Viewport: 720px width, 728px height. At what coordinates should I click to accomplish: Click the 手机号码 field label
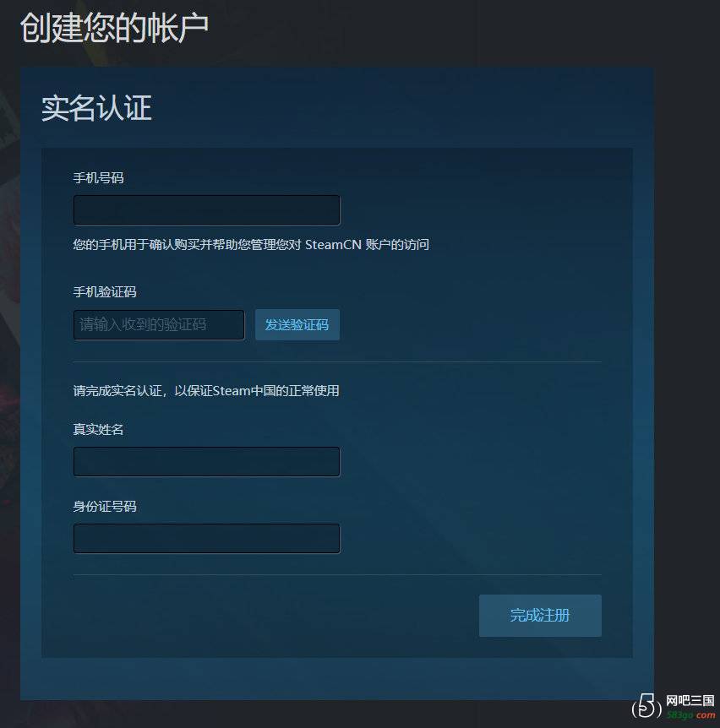coord(99,178)
